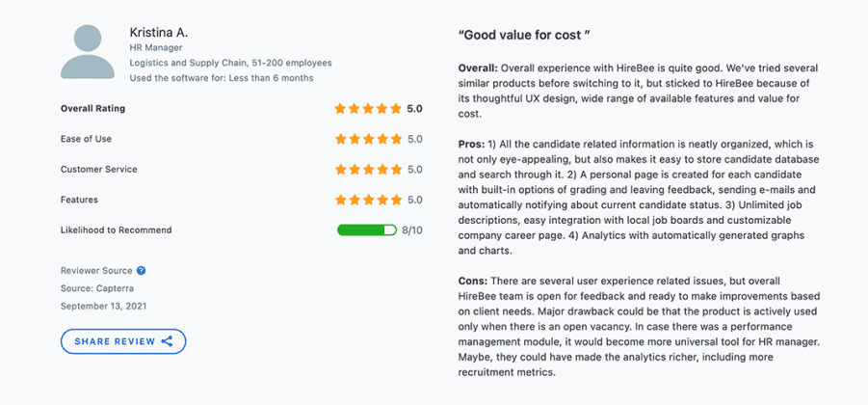Click the Overall Rating stars
The height and width of the screenshot is (405, 868).
368,109
